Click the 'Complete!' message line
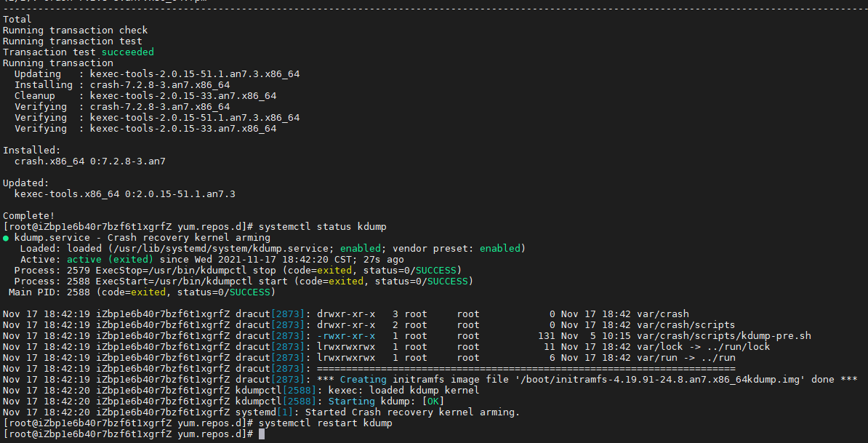Screen dimensions: 868x443 28,216
